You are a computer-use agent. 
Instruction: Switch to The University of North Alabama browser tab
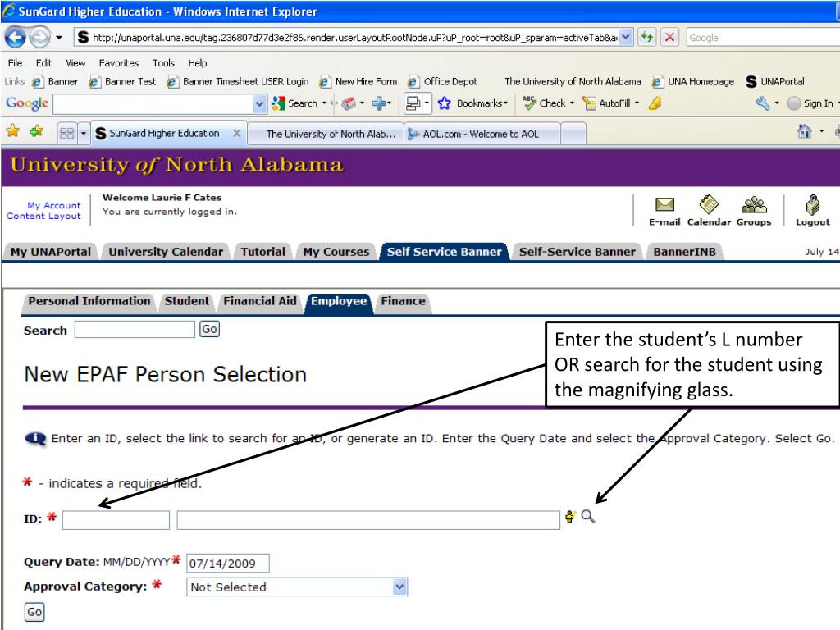pyautogui.click(x=326, y=134)
